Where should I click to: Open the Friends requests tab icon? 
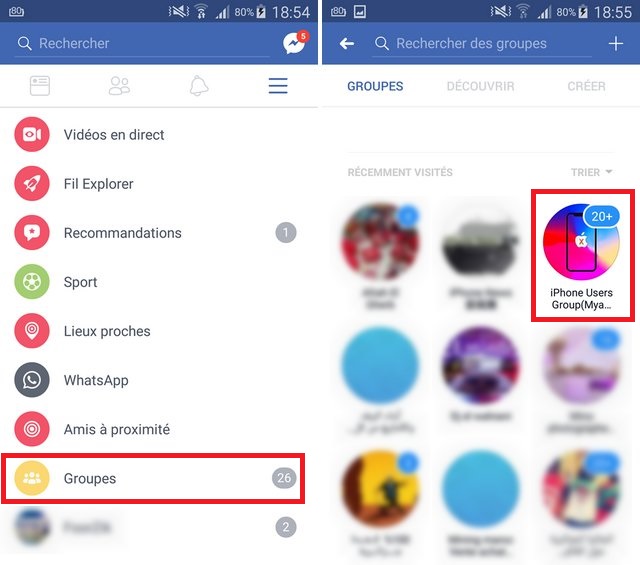119,86
